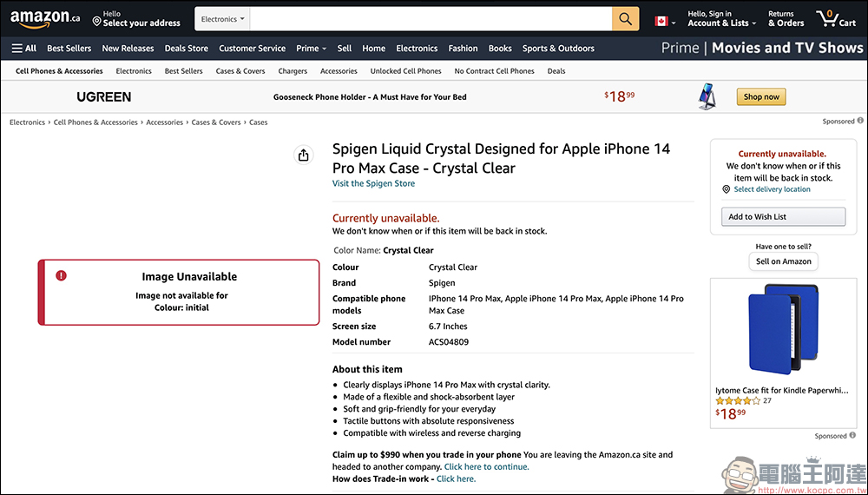
Task: Open Deals subnav tab
Action: point(556,71)
